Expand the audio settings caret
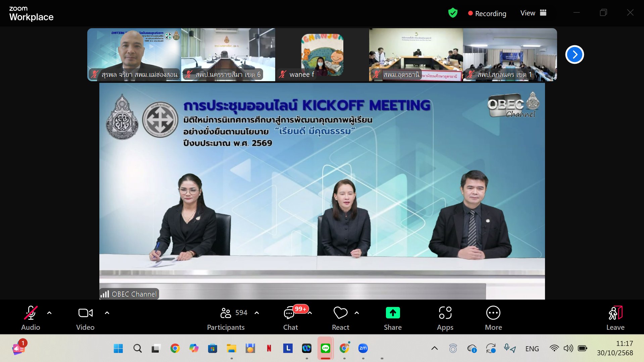Screen dimensions: 644x362 tap(49, 313)
